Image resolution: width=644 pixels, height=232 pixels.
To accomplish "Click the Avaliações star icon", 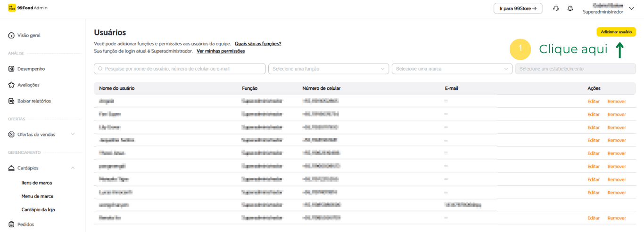I will tap(11, 85).
